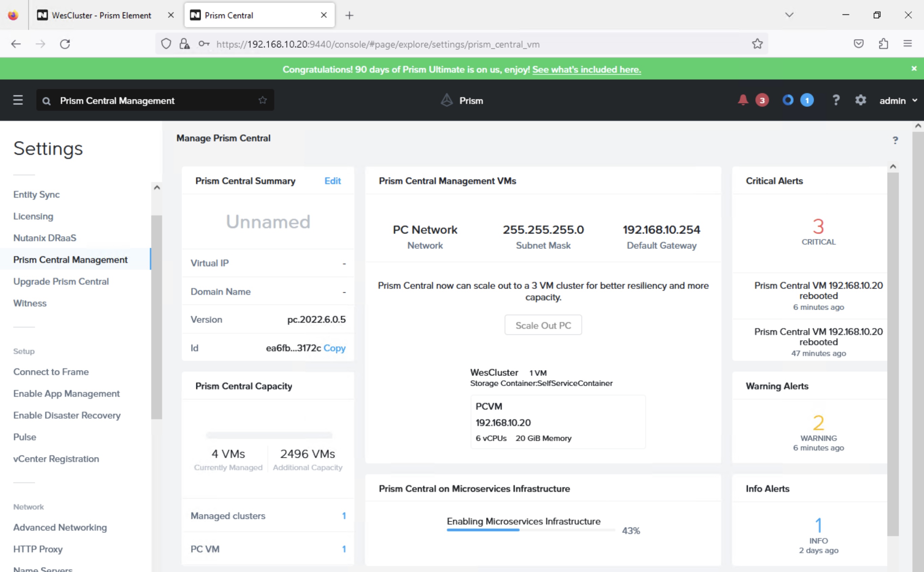This screenshot has width=924, height=572.
Task: Copy the Prism Central Id
Action: (334, 348)
